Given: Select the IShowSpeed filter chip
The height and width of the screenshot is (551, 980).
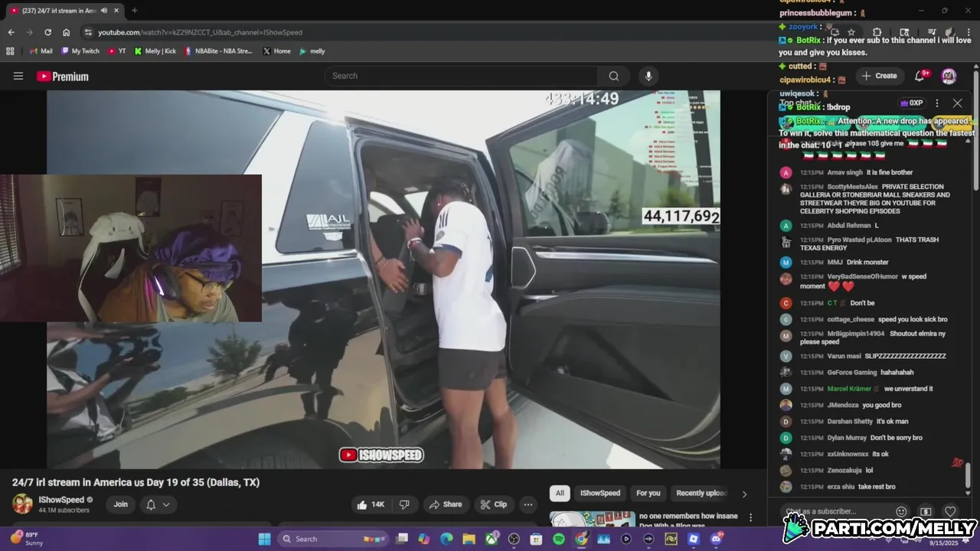Looking at the screenshot, I should [600, 494].
